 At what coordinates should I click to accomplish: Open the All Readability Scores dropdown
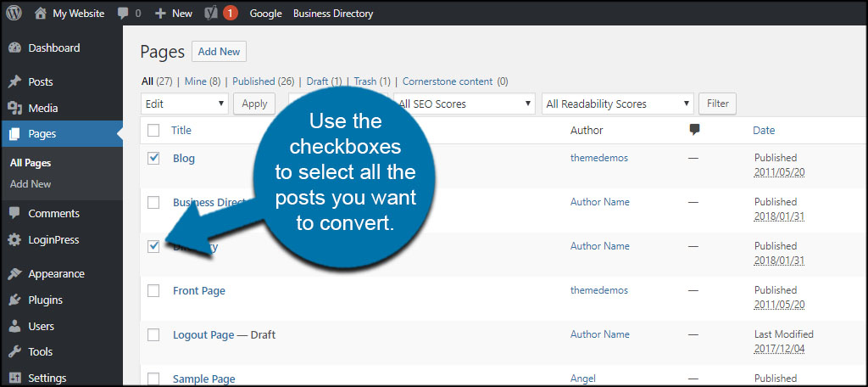617,104
